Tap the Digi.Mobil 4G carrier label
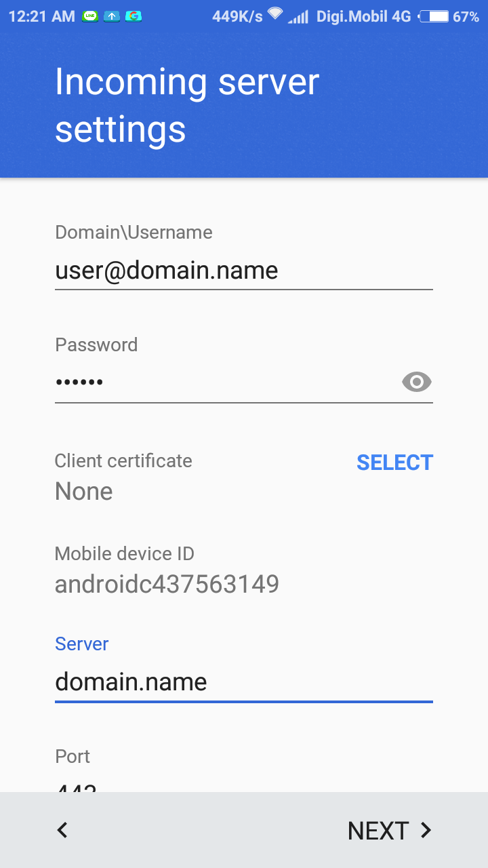 click(363, 16)
